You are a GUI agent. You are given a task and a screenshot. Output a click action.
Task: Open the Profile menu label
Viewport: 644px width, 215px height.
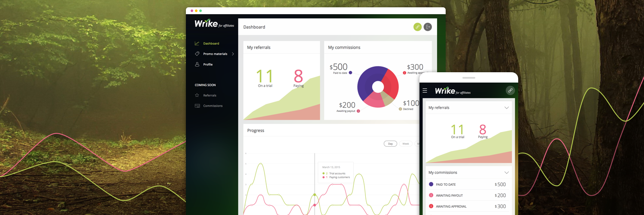tap(208, 64)
